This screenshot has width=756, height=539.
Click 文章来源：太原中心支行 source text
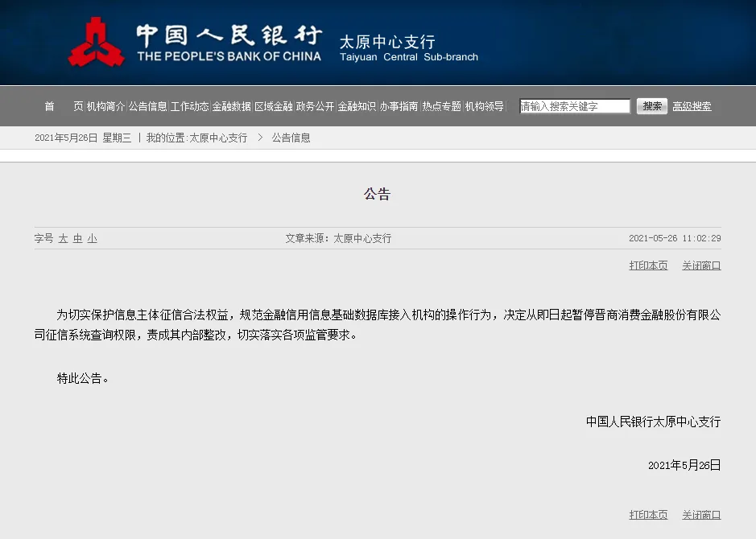(x=338, y=238)
